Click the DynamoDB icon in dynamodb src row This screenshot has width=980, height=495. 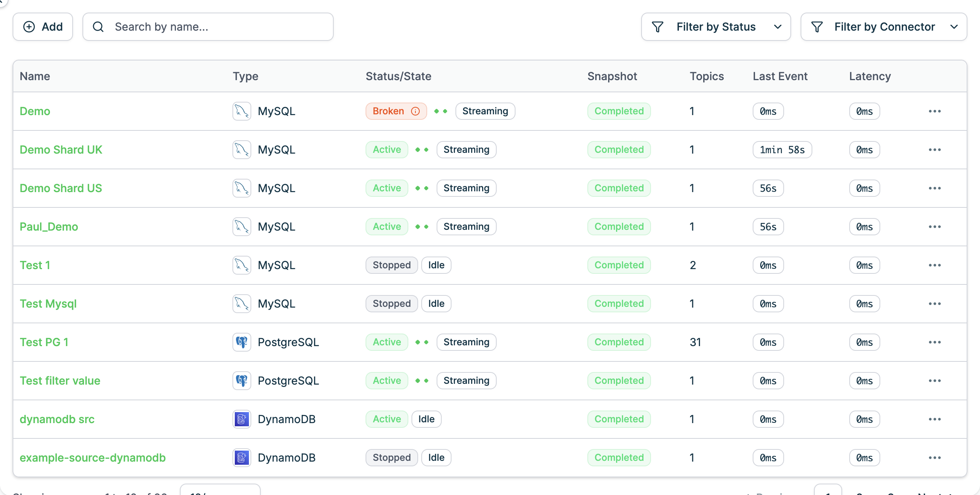[x=241, y=419]
